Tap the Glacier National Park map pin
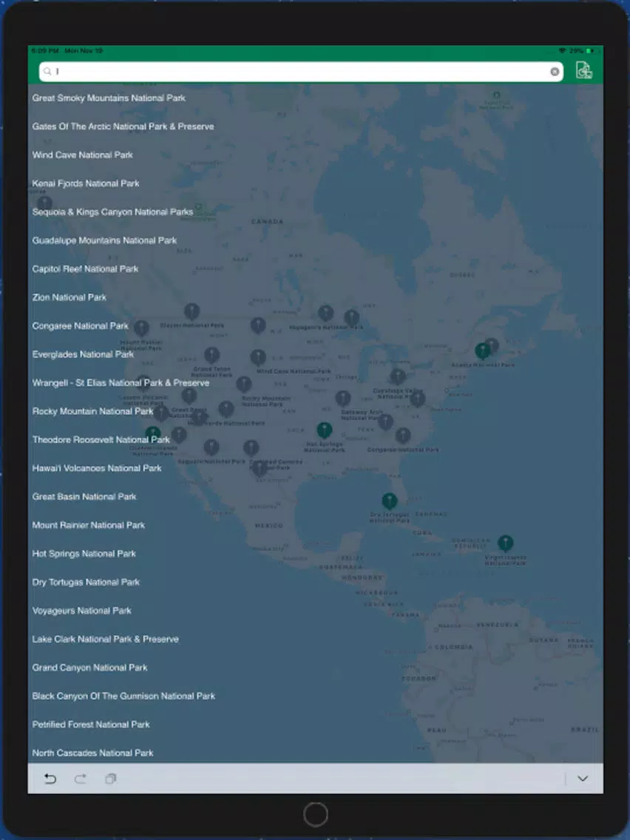The height and width of the screenshot is (840, 630). tap(192, 311)
